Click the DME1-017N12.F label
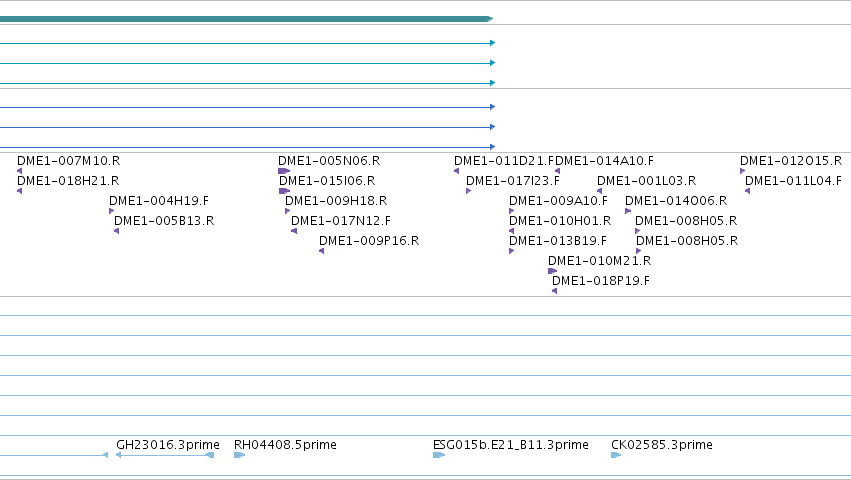The width and height of the screenshot is (851, 480). point(341,221)
